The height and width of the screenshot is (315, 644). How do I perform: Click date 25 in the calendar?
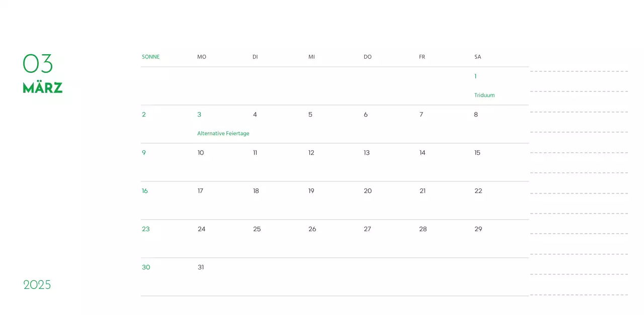257,229
